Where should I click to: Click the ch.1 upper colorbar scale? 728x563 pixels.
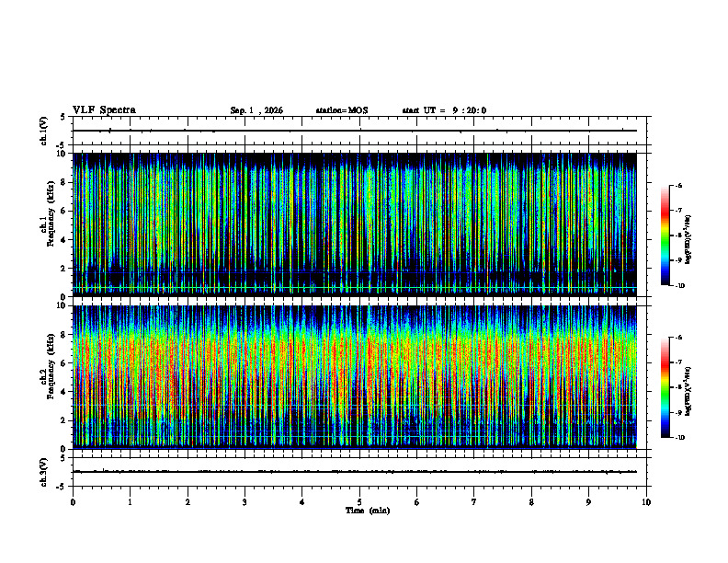(665, 236)
